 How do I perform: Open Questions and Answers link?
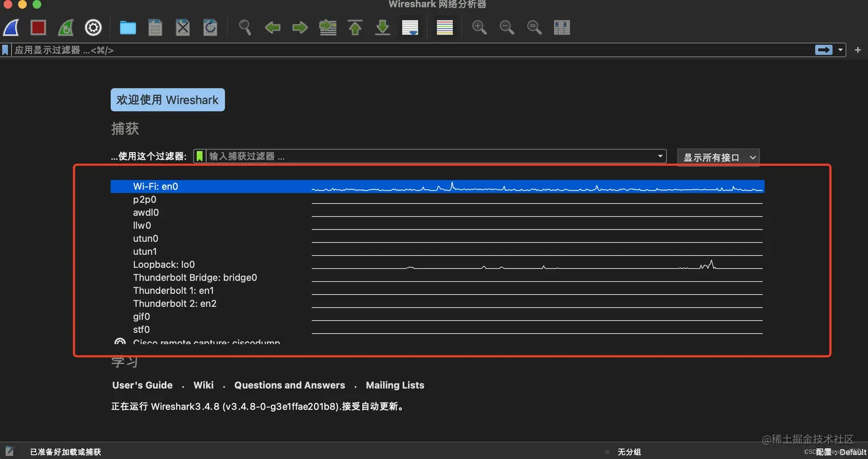tap(289, 385)
